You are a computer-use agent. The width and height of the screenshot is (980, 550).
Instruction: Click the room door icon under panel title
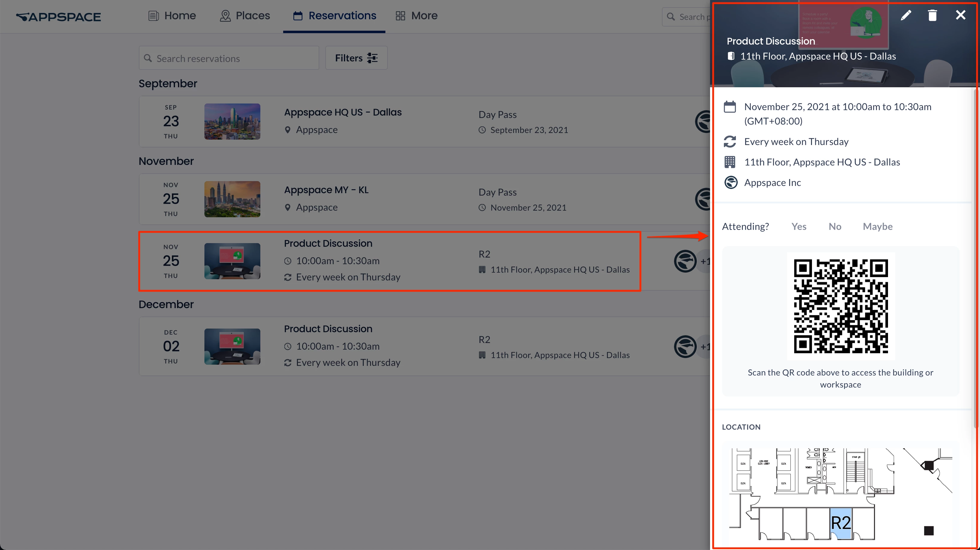pyautogui.click(x=730, y=56)
